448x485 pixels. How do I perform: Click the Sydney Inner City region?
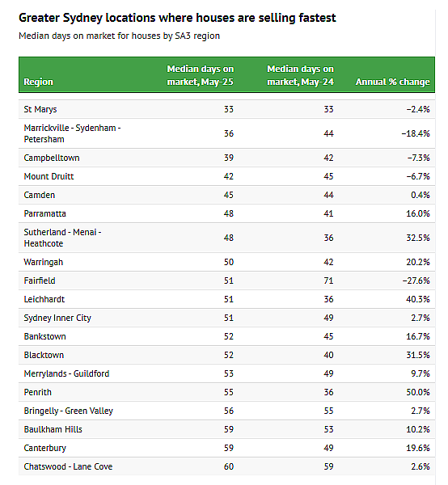[x=57, y=318]
